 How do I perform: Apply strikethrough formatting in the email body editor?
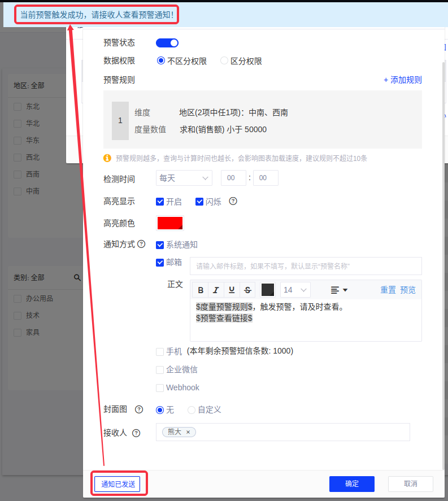point(247,290)
